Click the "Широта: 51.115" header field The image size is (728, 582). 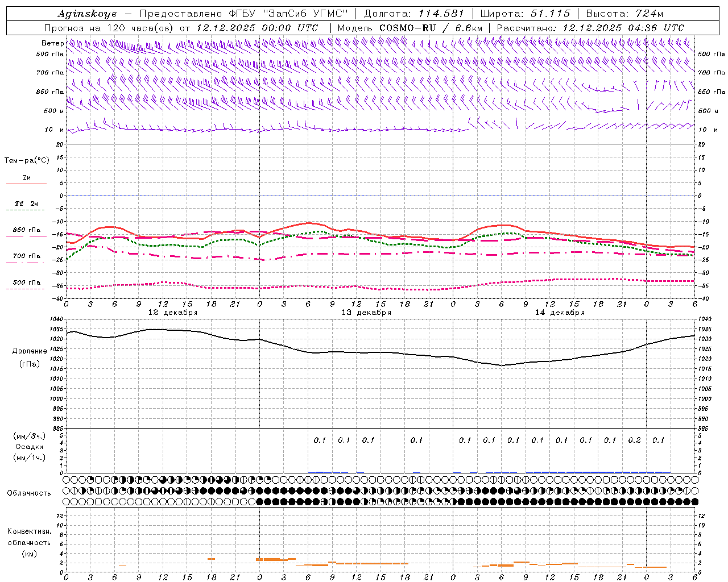pyautogui.click(x=525, y=14)
